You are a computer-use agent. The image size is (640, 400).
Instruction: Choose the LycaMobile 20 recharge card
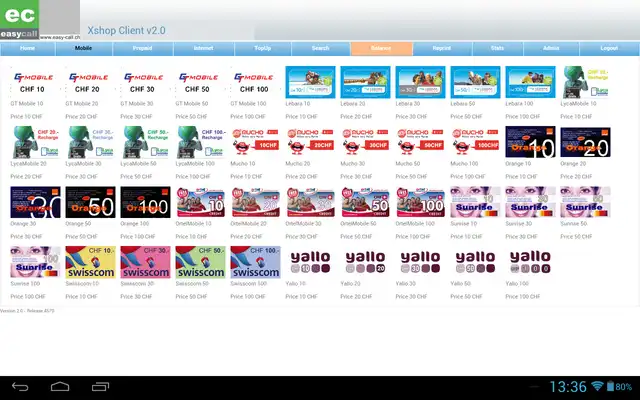35,142
